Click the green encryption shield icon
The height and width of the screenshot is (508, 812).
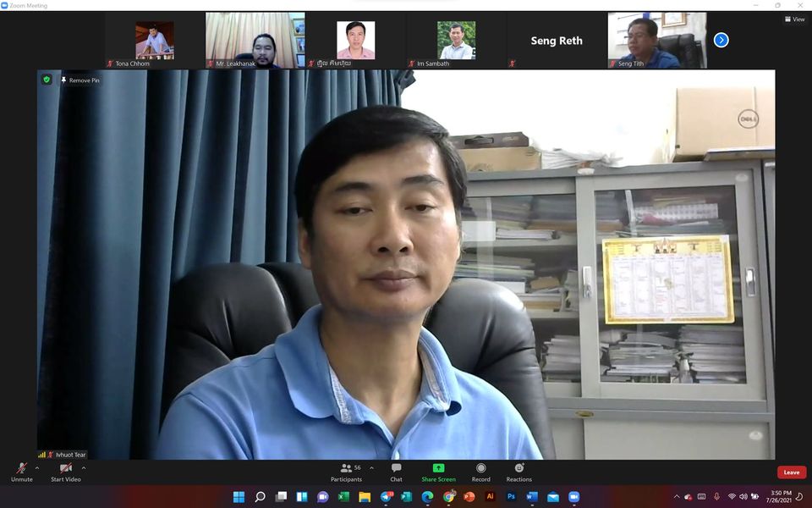coord(47,80)
